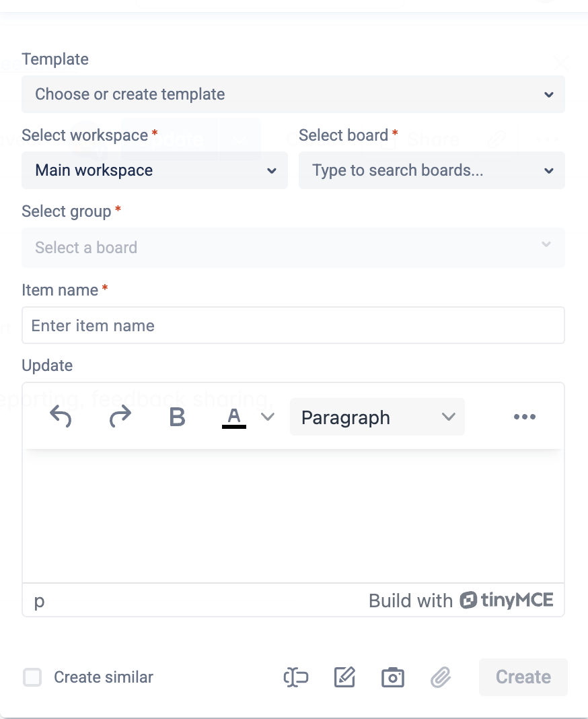This screenshot has height=719, width=588.
Task: Click the paperclip attachment icon
Action: coord(441,677)
